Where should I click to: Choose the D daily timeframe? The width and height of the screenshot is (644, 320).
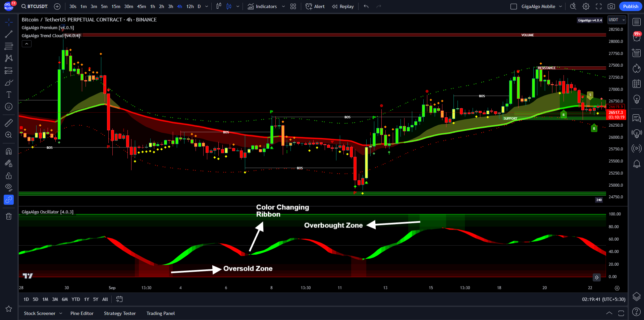click(199, 6)
